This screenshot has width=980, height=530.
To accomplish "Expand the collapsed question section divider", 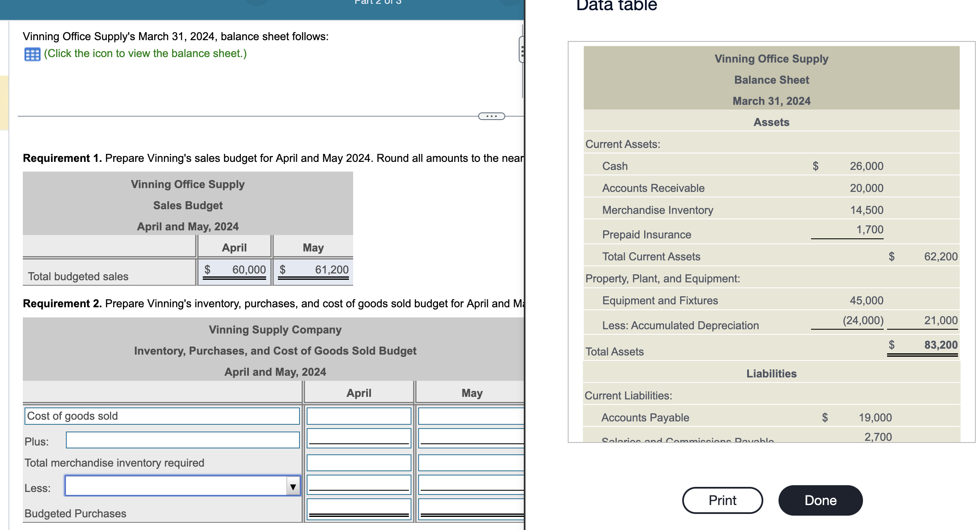I will [491, 115].
